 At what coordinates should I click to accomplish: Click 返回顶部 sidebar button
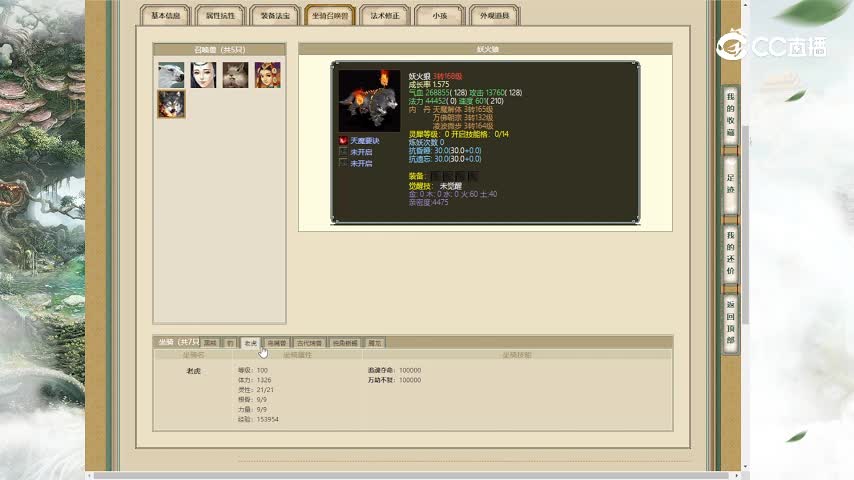[x=730, y=322]
